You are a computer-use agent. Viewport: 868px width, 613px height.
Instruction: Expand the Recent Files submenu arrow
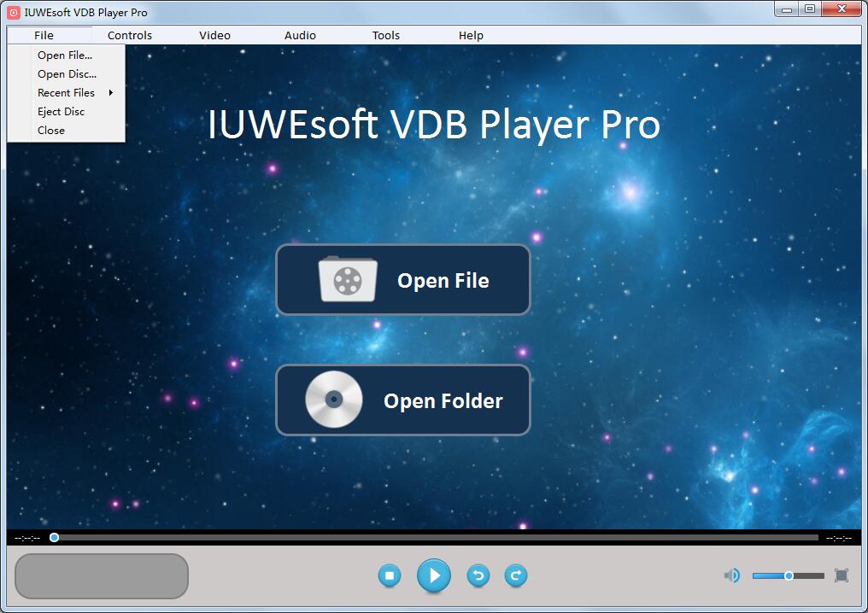click(x=111, y=93)
